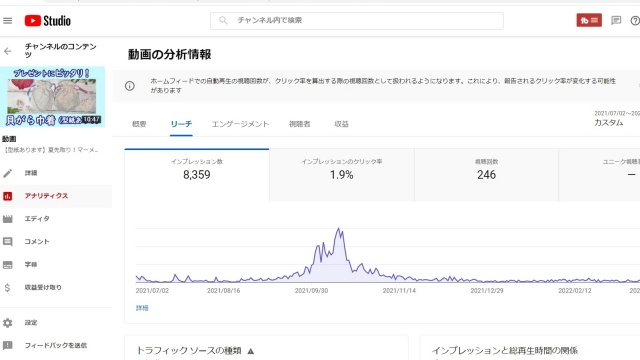Screen dimensions: 640x360
Task: Select the インプレッションのクリック率 1.9% card
Action: tap(342, 175)
